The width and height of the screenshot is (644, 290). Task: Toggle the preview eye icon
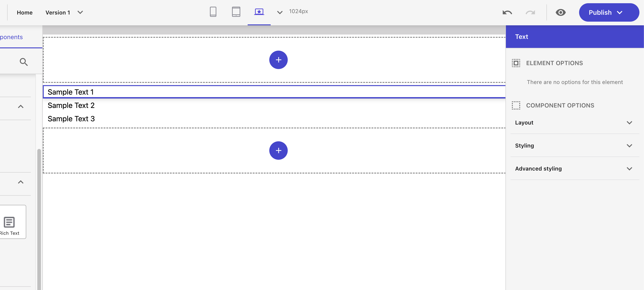click(560, 12)
